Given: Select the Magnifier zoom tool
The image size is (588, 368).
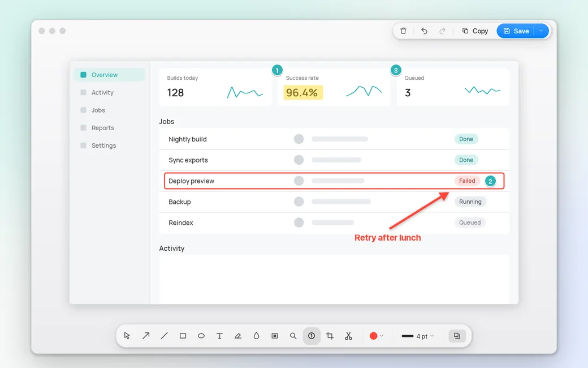Looking at the screenshot, I should tap(293, 336).
